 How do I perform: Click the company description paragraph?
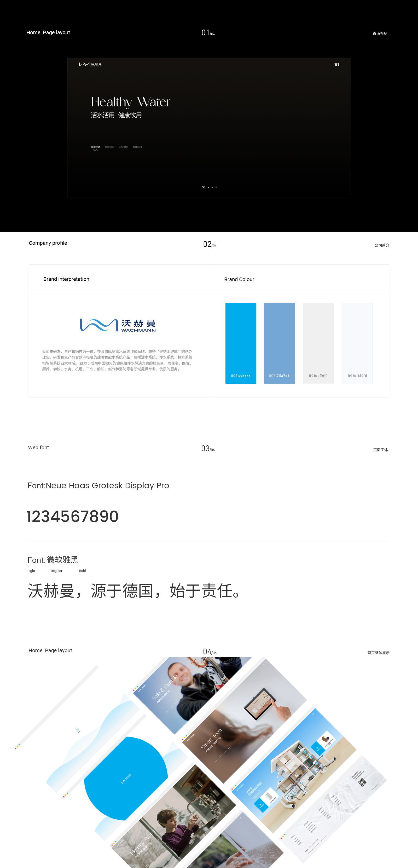(117, 360)
